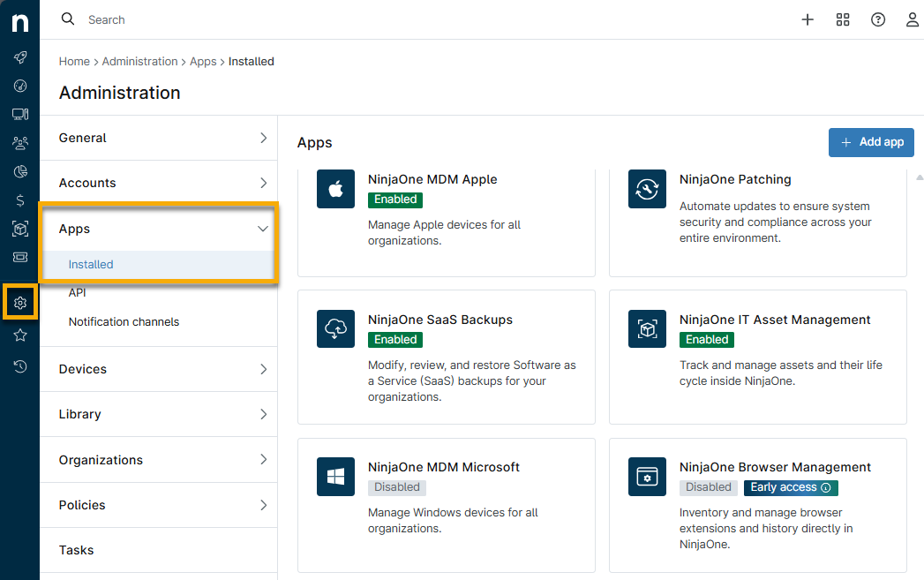Open the recent history clock sidebar icon

[20, 366]
